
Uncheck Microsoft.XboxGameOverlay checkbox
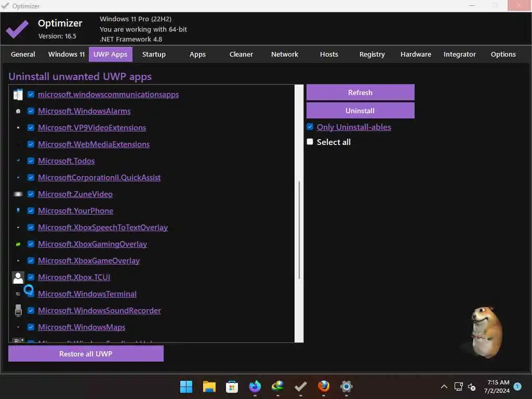(31, 261)
